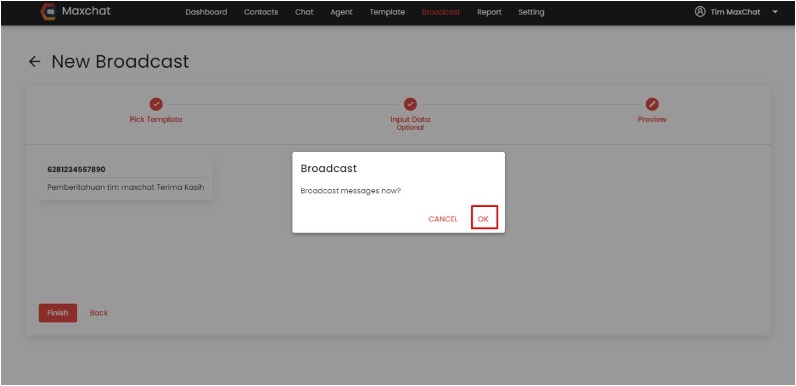
Task: Click the Pick Template step checkmark circle
Action: [x=156, y=104]
